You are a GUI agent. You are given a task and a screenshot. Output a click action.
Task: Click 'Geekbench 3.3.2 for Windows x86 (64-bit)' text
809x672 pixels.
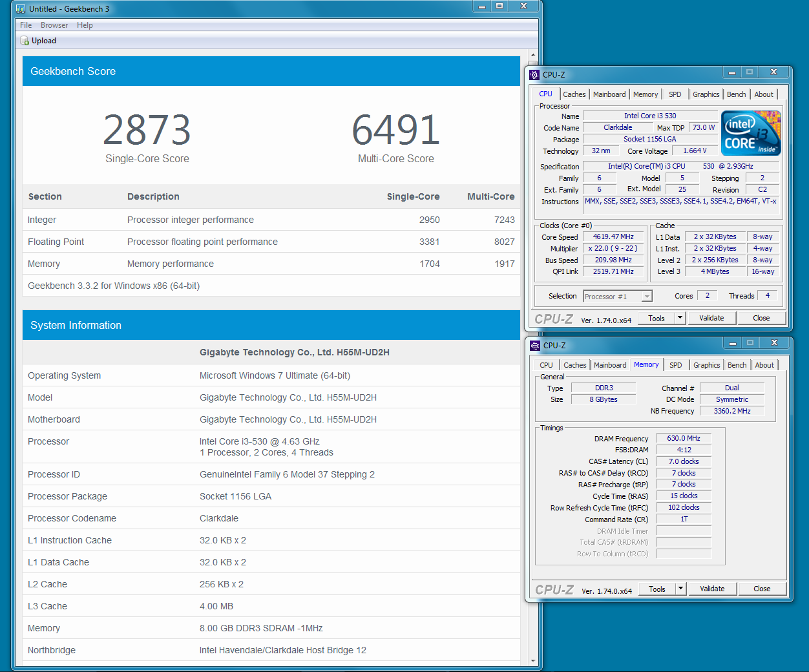point(114,286)
